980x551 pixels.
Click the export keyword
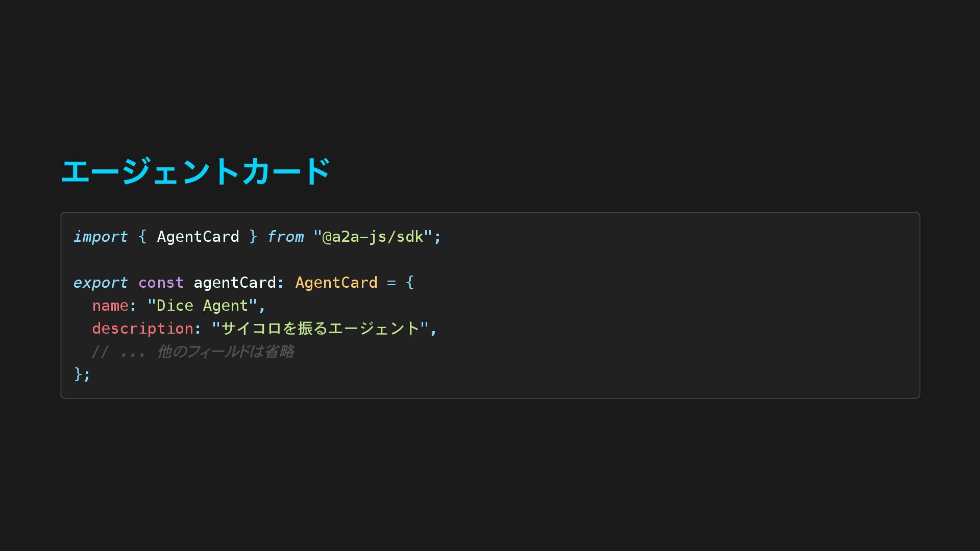101,283
